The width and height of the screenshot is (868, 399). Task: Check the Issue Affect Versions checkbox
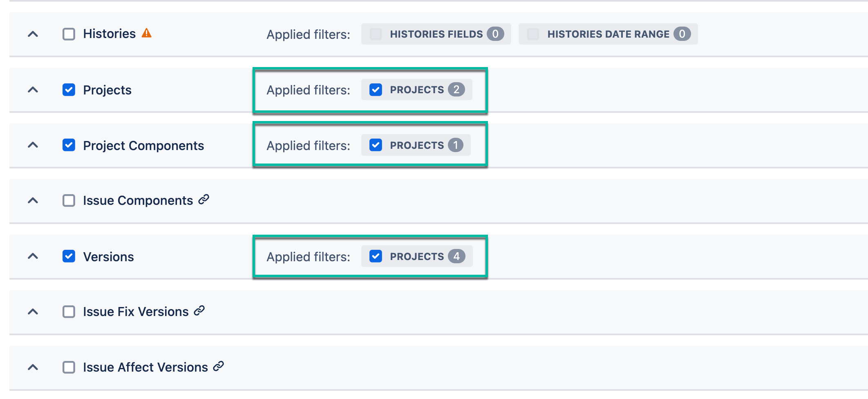[x=68, y=367]
